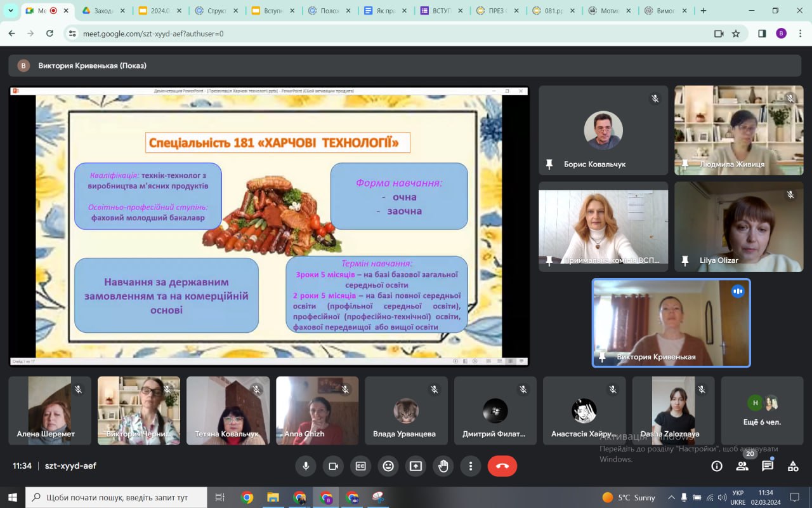The height and width of the screenshot is (508, 812).
Task: Click the slide title 'Спеціальність 181 «ХАРЧОВІ ТЕХНОЛОГІЇ»'
Action: 278,143
